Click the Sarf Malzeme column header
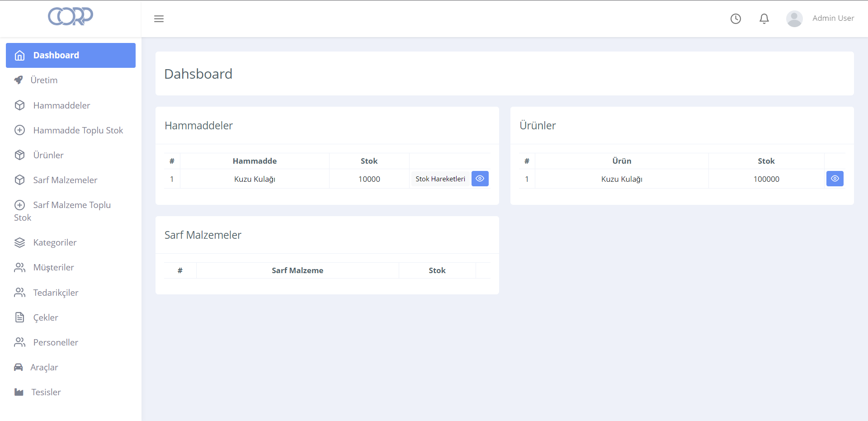Image resolution: width=868 pixels, height=421 pixels. click(x=297, y=270)
